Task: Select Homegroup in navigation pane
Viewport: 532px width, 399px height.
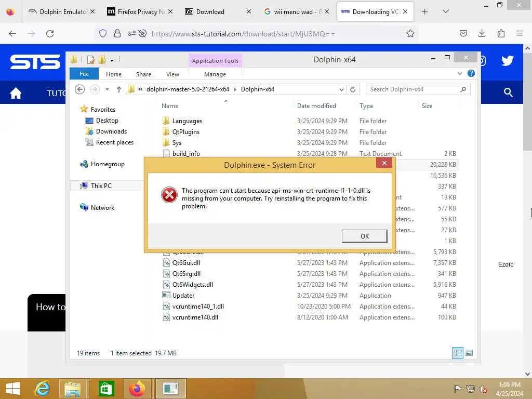Action: 108,164
